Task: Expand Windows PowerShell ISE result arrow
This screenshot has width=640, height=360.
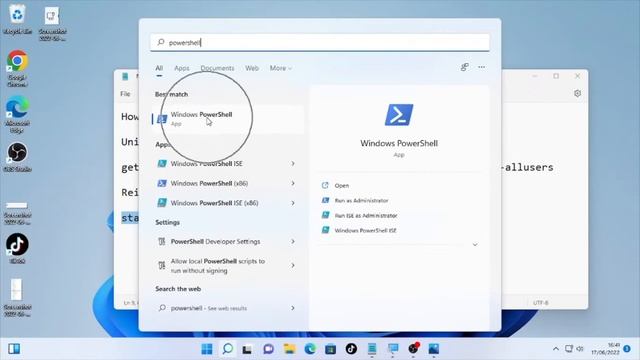Action: click(x=293, y=164)
